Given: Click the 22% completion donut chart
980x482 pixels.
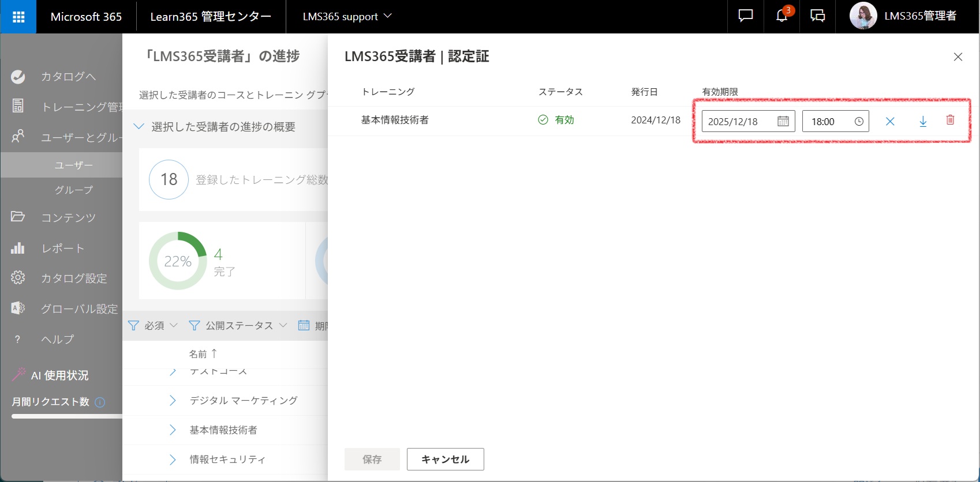Looking at the screenshot, I should coord(178,261).
